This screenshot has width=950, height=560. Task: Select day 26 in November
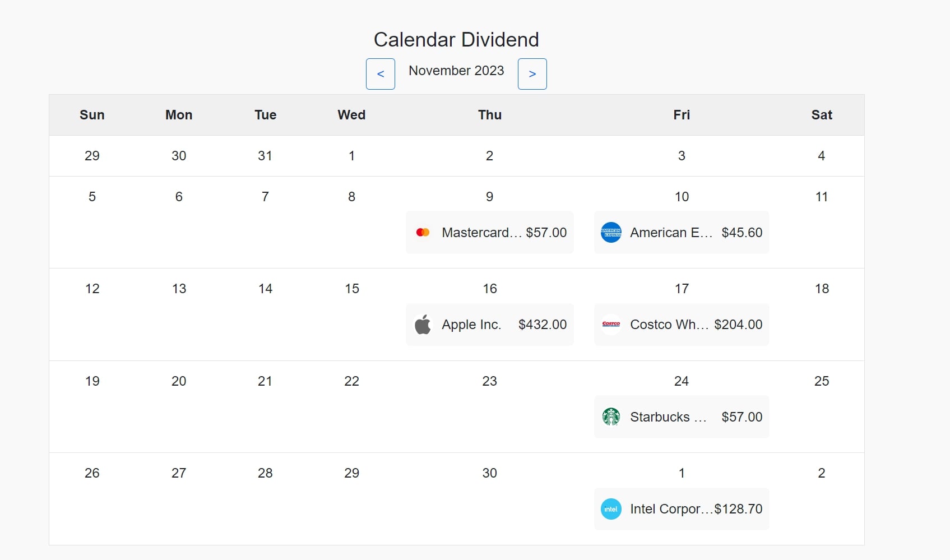click(x=92, y=473)
